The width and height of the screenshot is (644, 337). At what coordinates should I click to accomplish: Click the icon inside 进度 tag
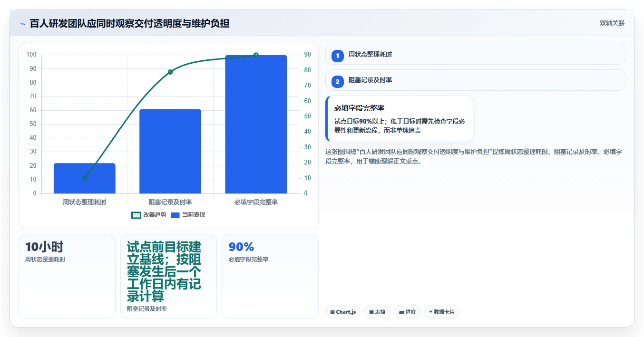[x=401, y=312]
